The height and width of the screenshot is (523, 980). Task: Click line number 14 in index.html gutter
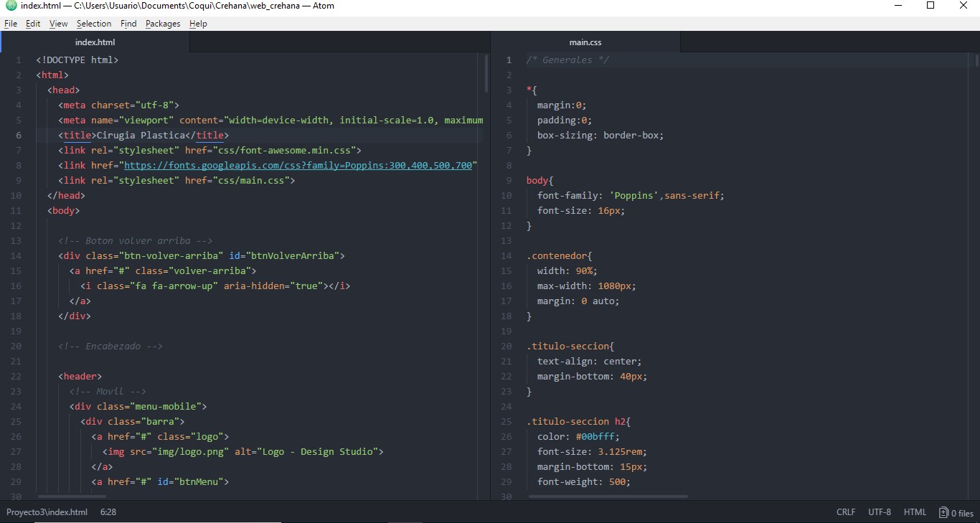tap(17, 256)
